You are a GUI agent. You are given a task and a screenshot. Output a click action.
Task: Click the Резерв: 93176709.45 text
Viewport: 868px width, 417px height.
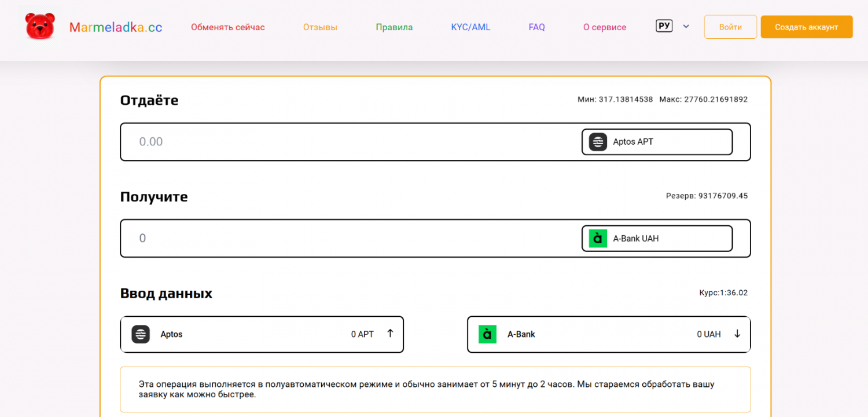click(x=707, y=196)
